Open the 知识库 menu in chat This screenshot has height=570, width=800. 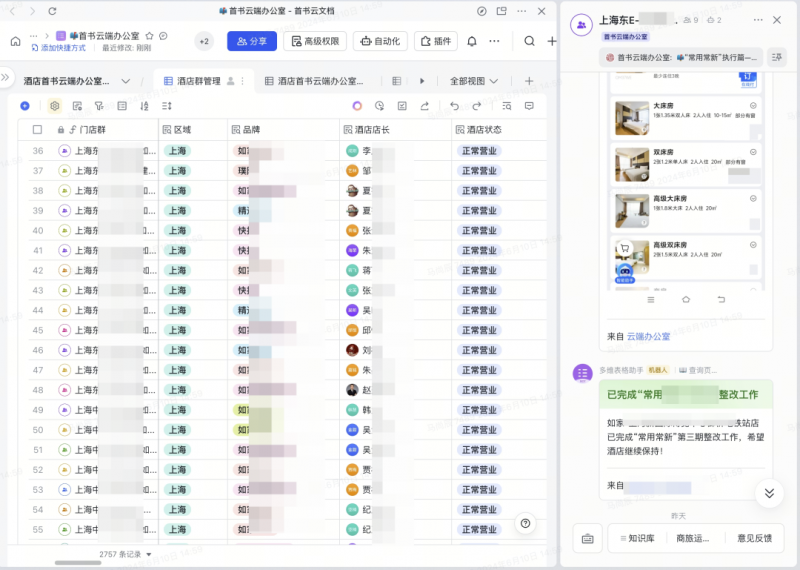point(637,538)
